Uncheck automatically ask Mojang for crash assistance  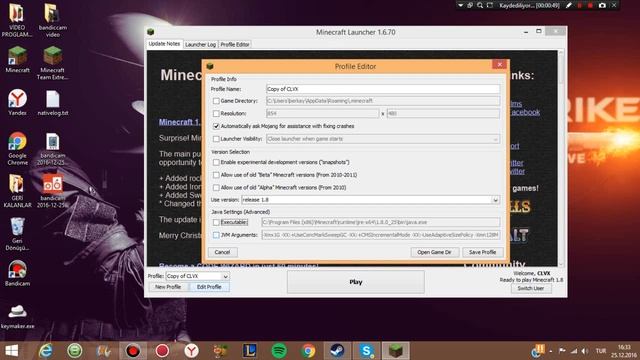[x=216, y=126]
